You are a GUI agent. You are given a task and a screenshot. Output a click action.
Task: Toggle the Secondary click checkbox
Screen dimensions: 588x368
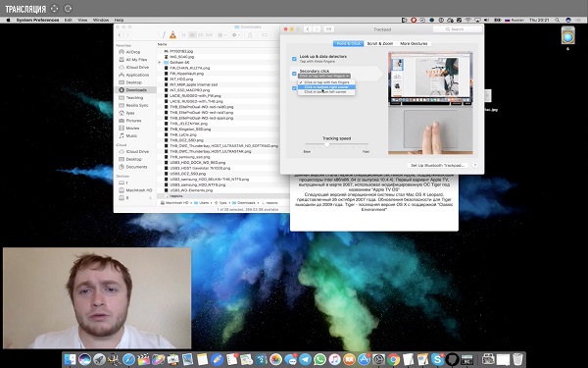(x=294, y=74)
